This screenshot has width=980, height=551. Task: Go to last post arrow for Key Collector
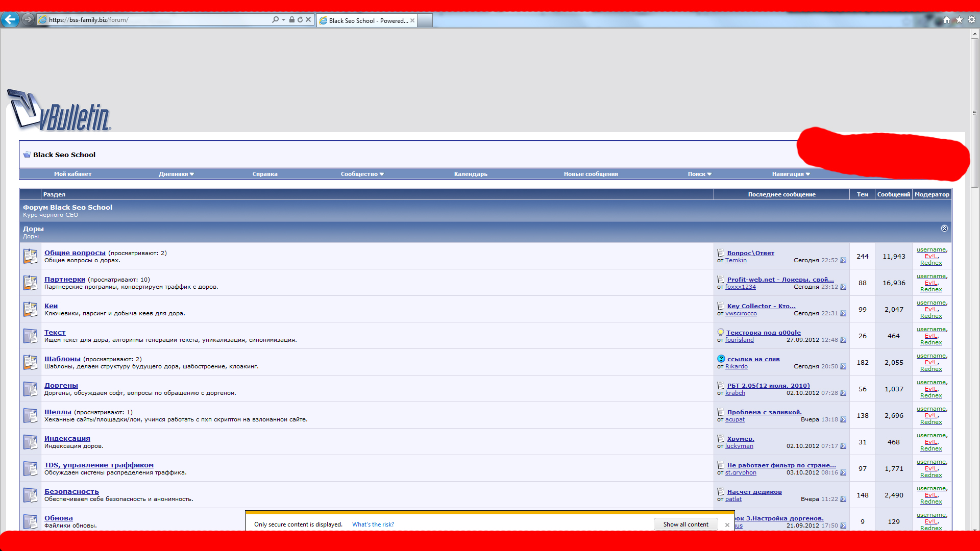(843, 313)
